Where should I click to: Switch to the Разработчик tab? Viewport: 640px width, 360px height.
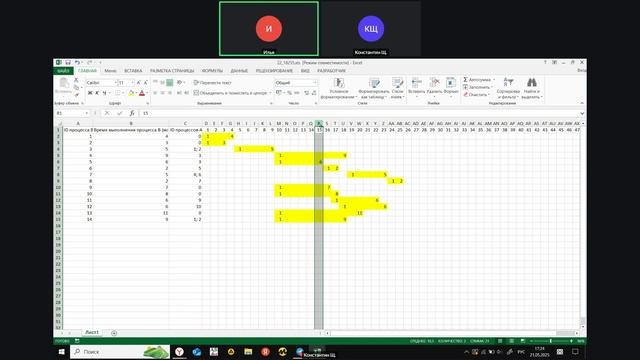click(x=331, y=71)
